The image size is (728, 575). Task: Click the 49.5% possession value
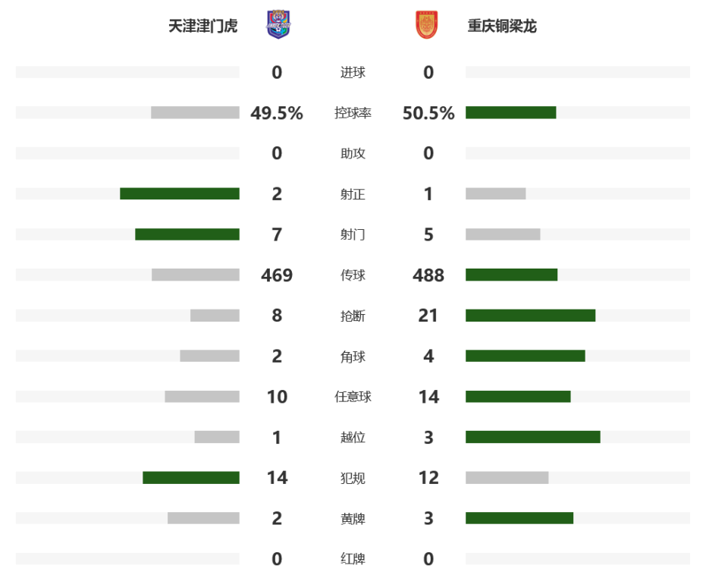tap(277, 113)
